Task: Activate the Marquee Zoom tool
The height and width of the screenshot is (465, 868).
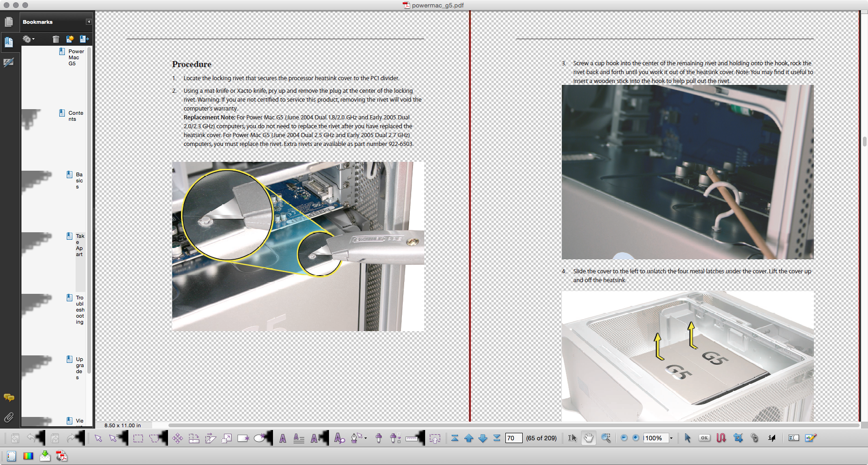Action: [606, 438]
